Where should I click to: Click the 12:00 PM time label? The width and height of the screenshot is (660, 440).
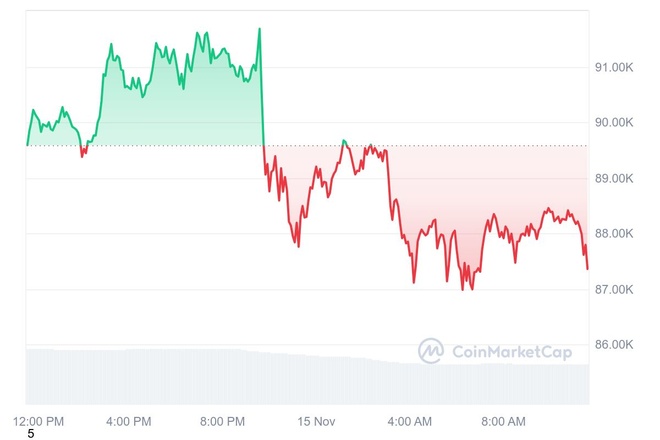38,420
